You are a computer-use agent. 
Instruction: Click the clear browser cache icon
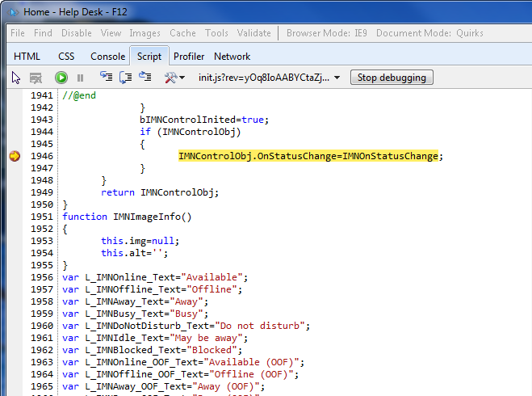[36, 78]
